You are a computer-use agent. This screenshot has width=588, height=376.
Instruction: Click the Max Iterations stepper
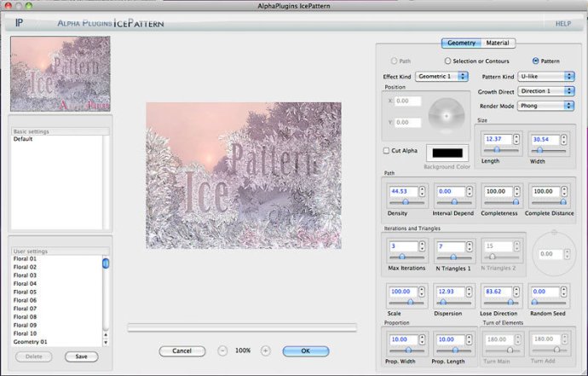coord(422,246)
